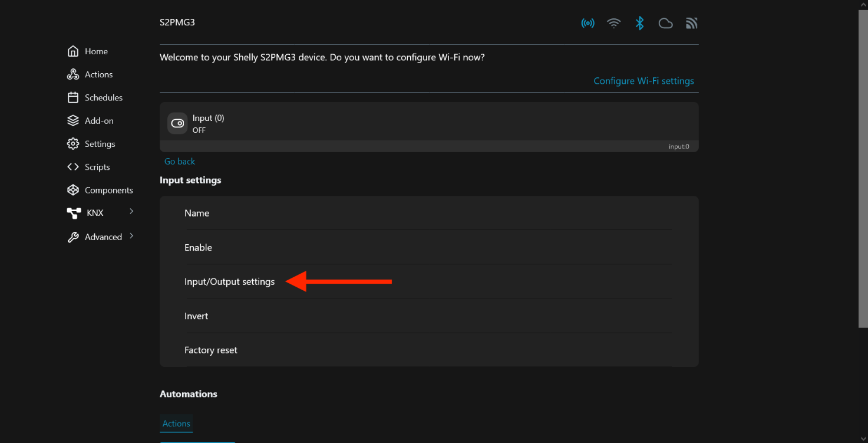This screenshot has width=868, height=443.
Task: Click the Home house icon in sidebar
Action: click(73, 51)
